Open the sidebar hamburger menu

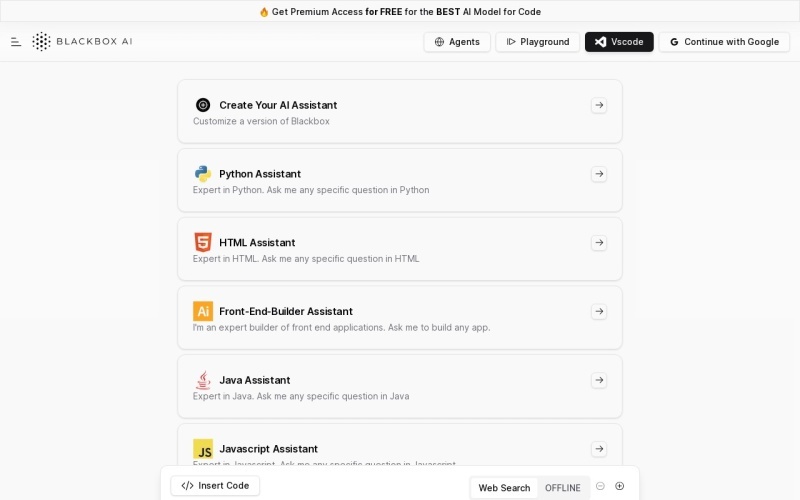[x=16, y=42]
